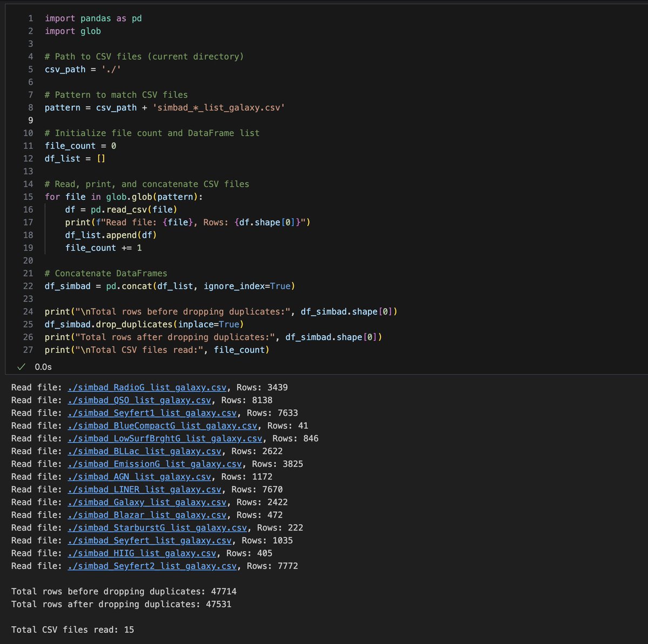Click the 'file_count += 1' line

[x=104, y=248]
